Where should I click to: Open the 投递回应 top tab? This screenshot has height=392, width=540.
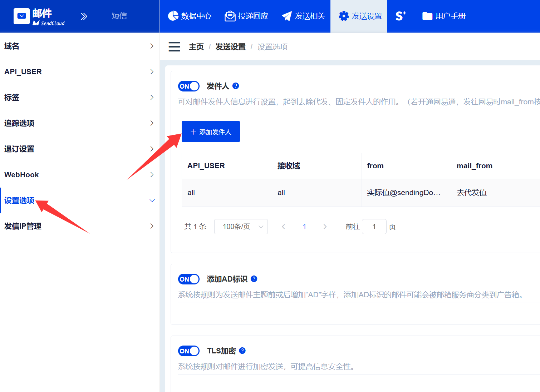coord(246,16)
